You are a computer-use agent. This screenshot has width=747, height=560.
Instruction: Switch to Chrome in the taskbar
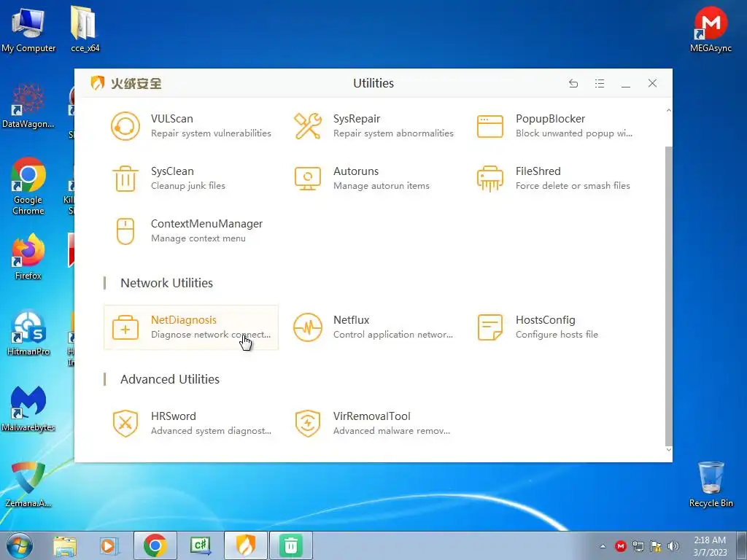pyautogui.click(x=155, y=545)
